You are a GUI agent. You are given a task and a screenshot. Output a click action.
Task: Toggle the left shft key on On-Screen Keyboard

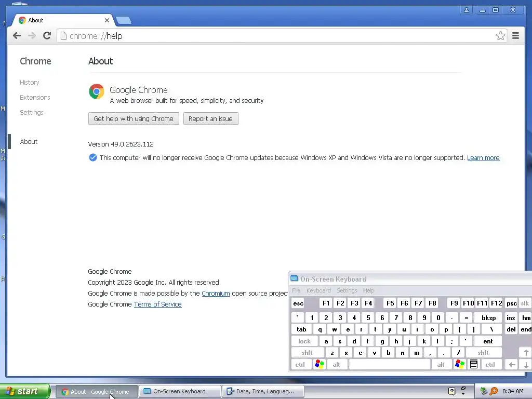point(307,353)
